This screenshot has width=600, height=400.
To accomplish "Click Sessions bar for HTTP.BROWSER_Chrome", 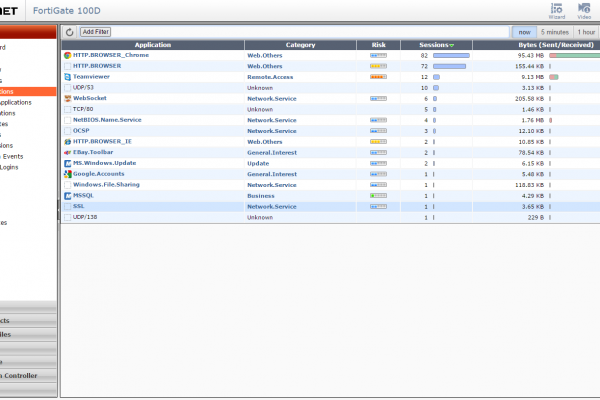I will [451, 56].
